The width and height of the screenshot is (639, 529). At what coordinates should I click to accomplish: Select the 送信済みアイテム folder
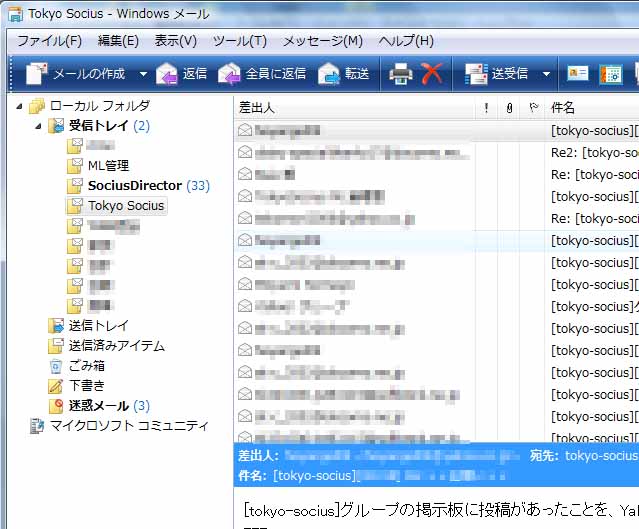[117, 346]
